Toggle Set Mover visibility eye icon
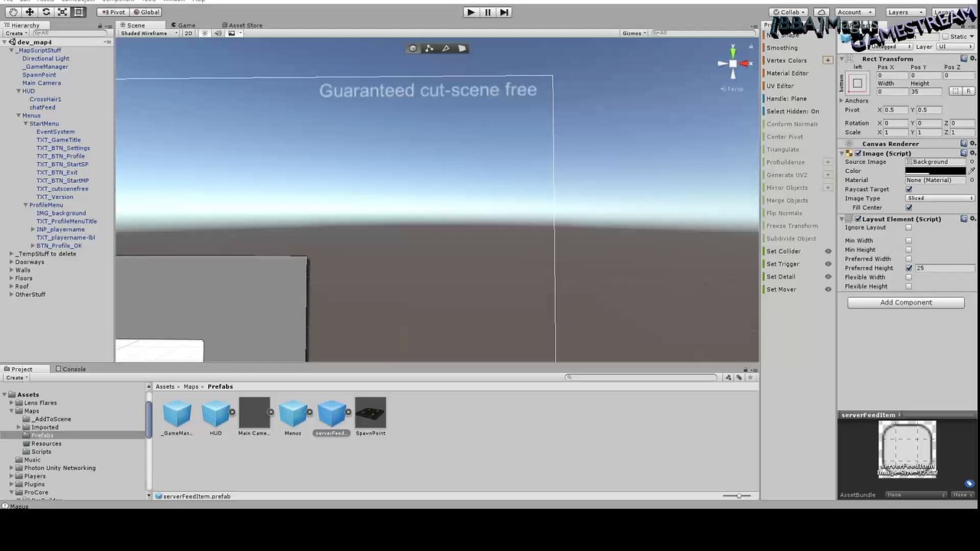 [828, 289]
